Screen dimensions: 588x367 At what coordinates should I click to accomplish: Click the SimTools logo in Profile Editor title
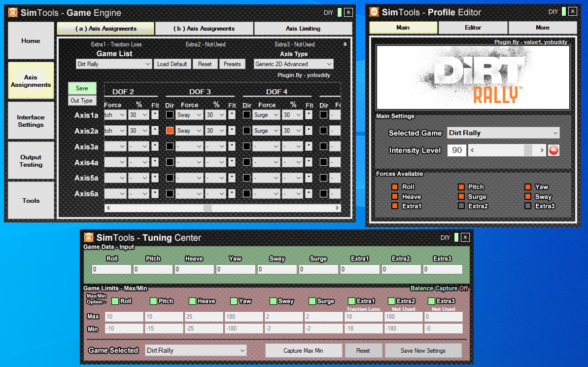pos(374,12)
